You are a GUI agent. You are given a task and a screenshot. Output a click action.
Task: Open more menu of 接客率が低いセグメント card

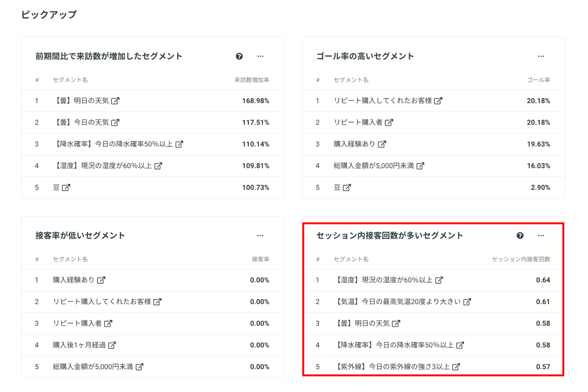(260, 235)
